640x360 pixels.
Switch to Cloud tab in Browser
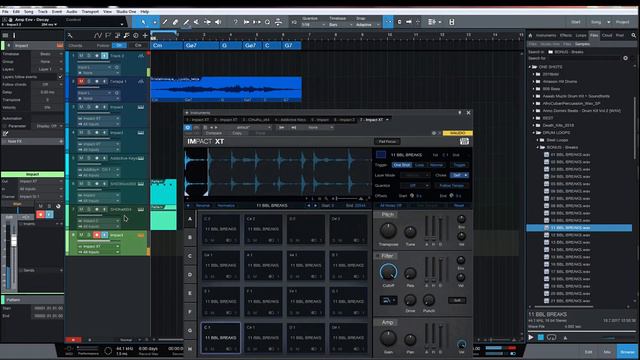click(x=607, y=36)
